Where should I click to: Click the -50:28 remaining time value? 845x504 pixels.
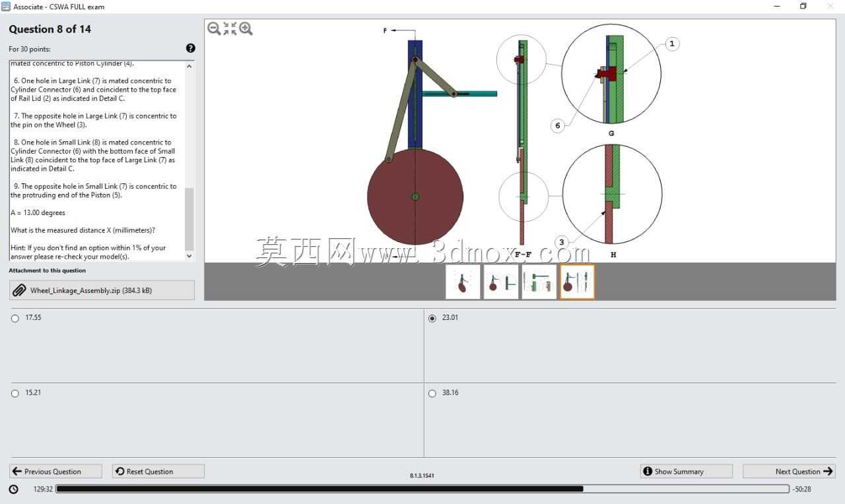[x=801, y=489]
